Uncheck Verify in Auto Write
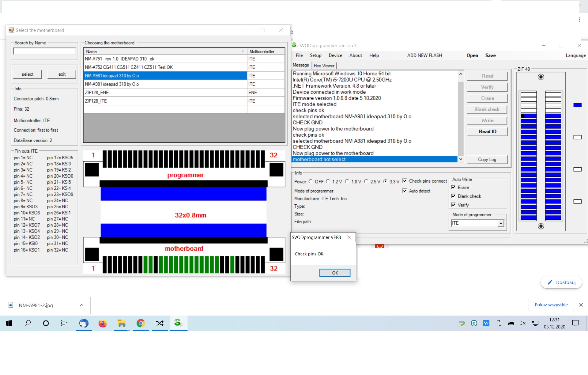Screen dimensions: 588x375 point(453,205)
